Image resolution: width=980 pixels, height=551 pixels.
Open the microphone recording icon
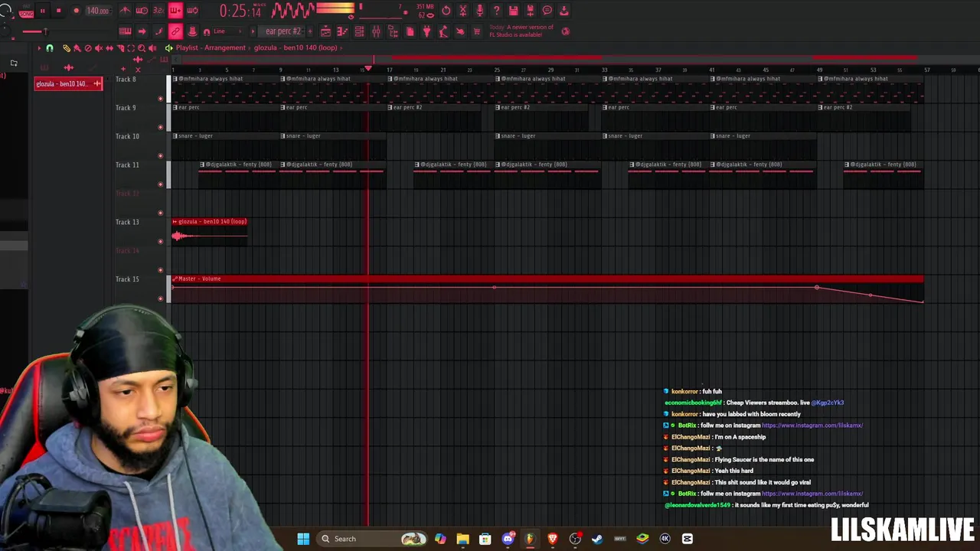[479, 10]
